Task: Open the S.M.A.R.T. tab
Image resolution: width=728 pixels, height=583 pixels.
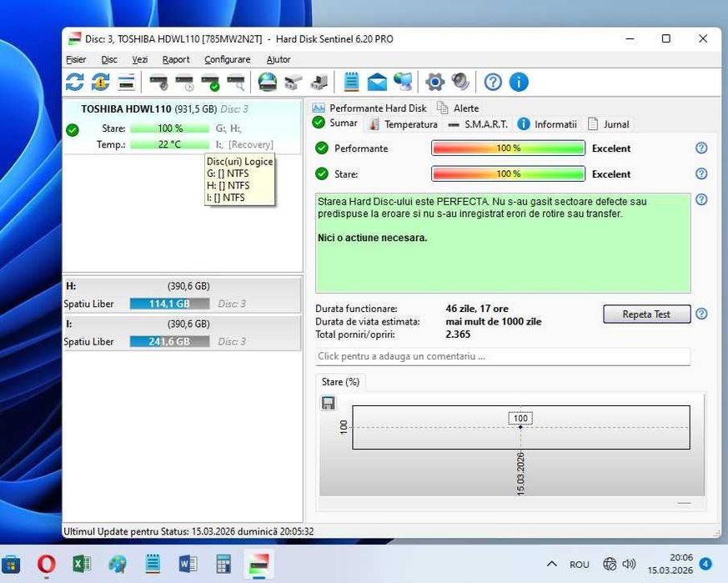Action: [478, 124]
